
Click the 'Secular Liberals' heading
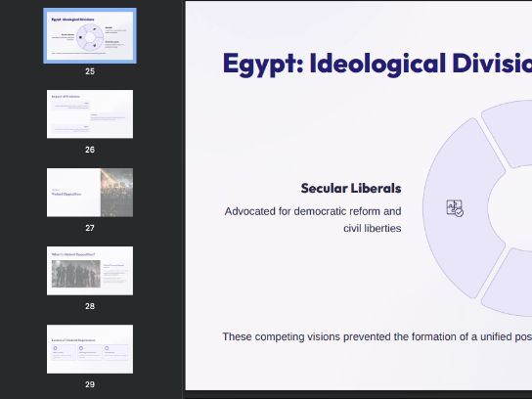pyautogui.click(x=351, y=189)
